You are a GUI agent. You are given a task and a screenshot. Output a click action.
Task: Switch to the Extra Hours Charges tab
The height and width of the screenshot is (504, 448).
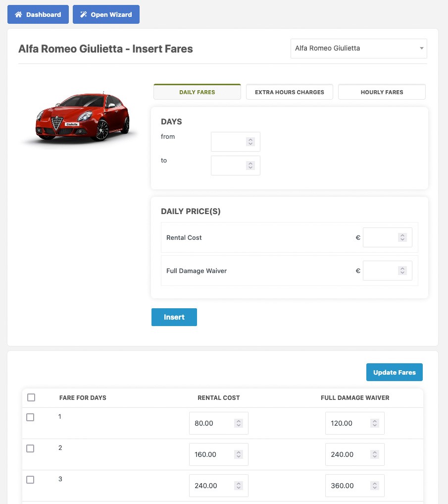(289, 92)
